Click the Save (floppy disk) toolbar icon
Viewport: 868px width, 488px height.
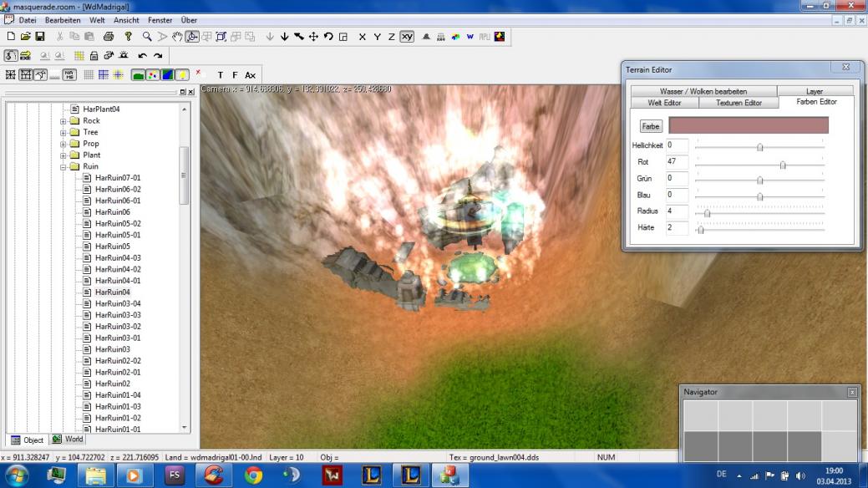coord(39,37)
